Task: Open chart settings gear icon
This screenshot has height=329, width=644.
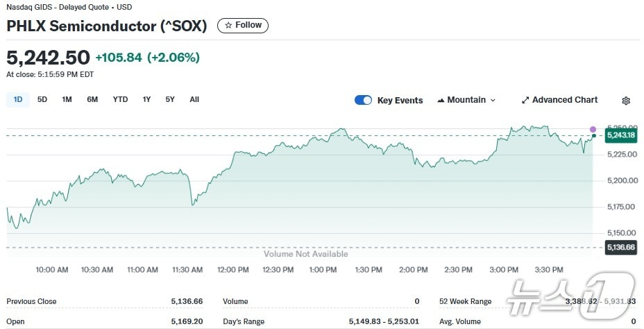Action: (x=626, y=101)
